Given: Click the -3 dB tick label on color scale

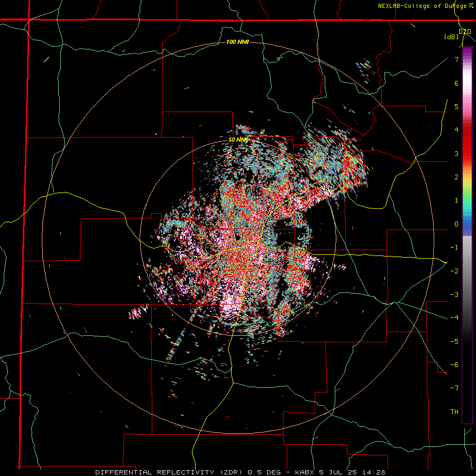Looking at the screenshot, I should point(454,294).
